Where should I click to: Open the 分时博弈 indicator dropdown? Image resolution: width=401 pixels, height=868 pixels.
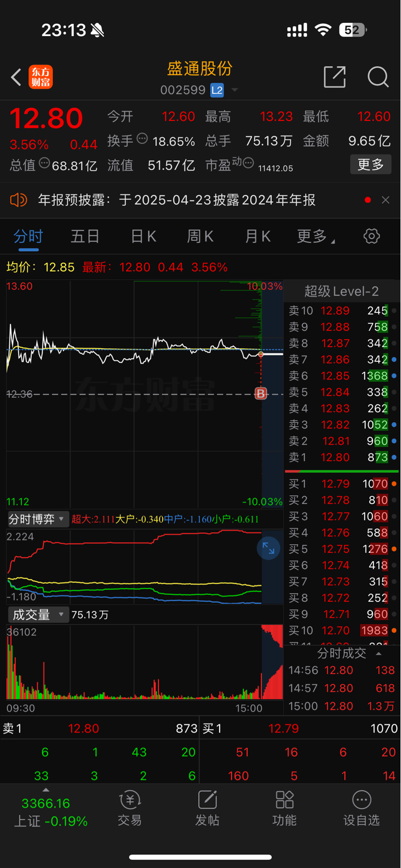(x=38, y=519)
